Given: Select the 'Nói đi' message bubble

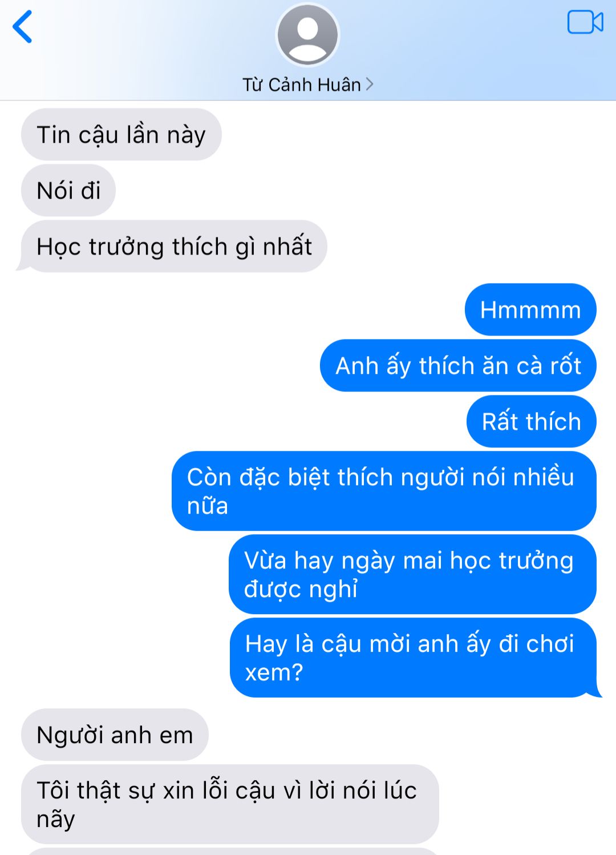Looking at the screenshot, I should click(68, 191).
